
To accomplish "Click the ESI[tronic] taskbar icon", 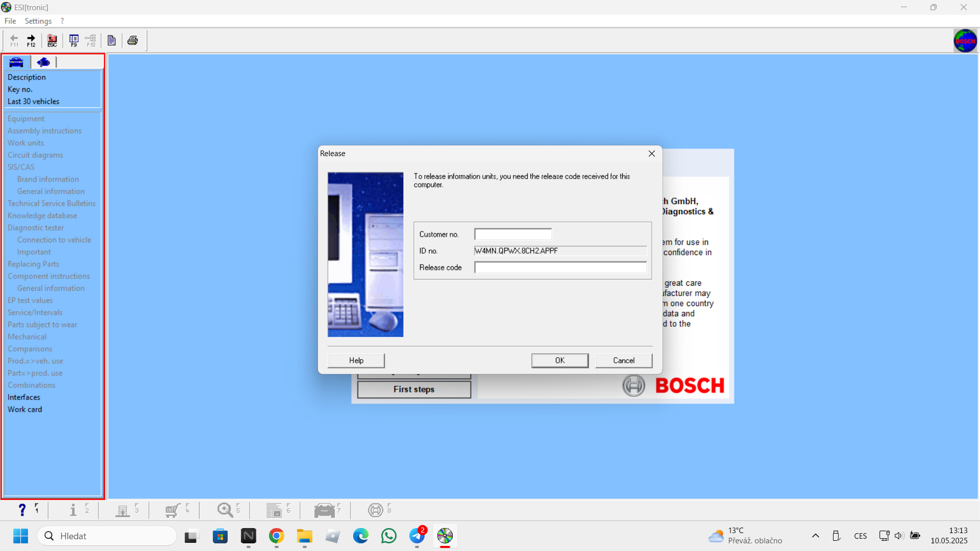I will 445,536.
